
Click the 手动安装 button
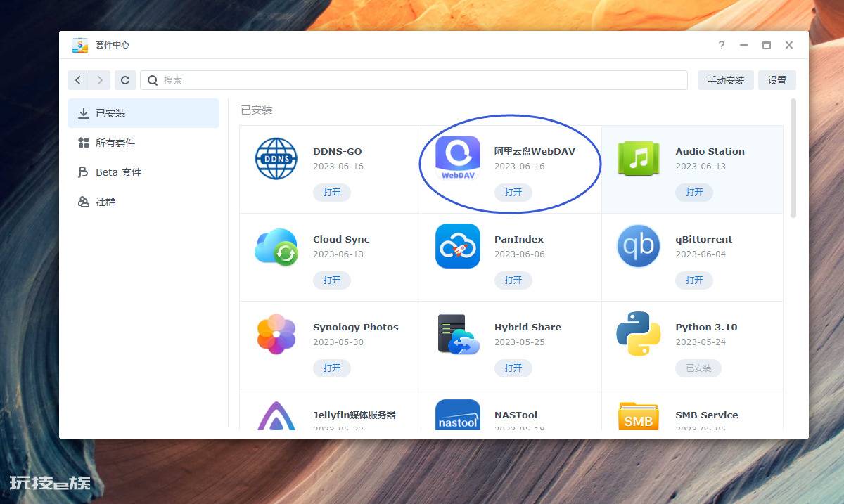[x=725, y=80]
